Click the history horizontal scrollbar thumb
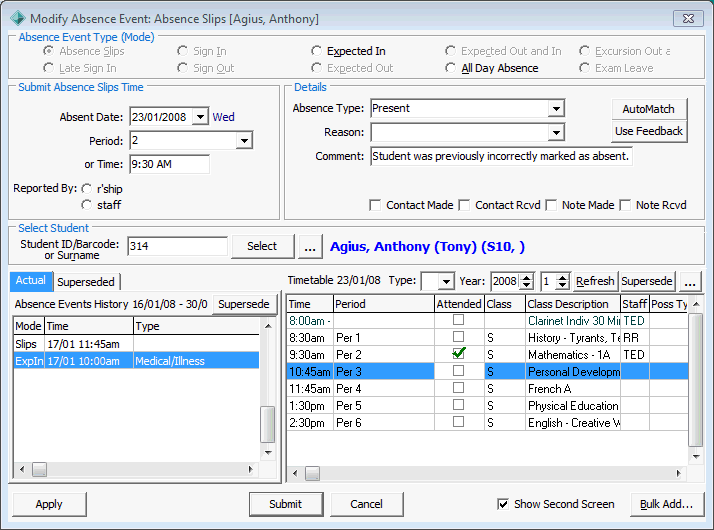 coord(40,469)
